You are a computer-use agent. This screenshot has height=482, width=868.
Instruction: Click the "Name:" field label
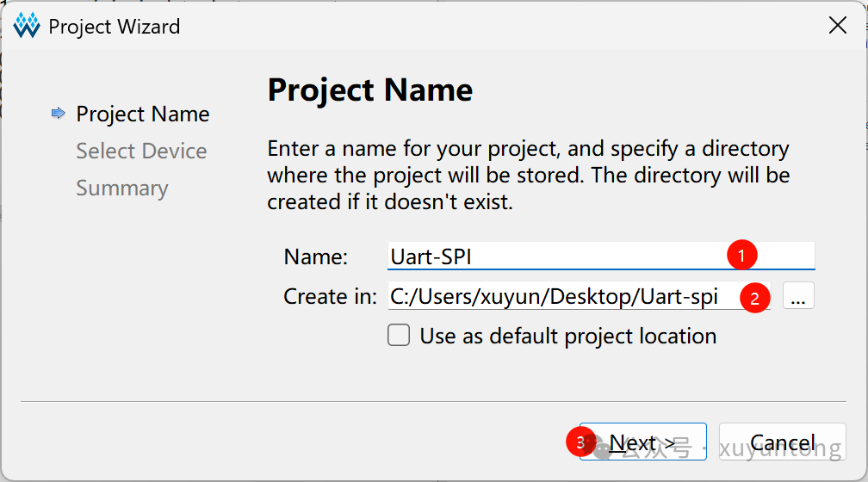(315, 256)
